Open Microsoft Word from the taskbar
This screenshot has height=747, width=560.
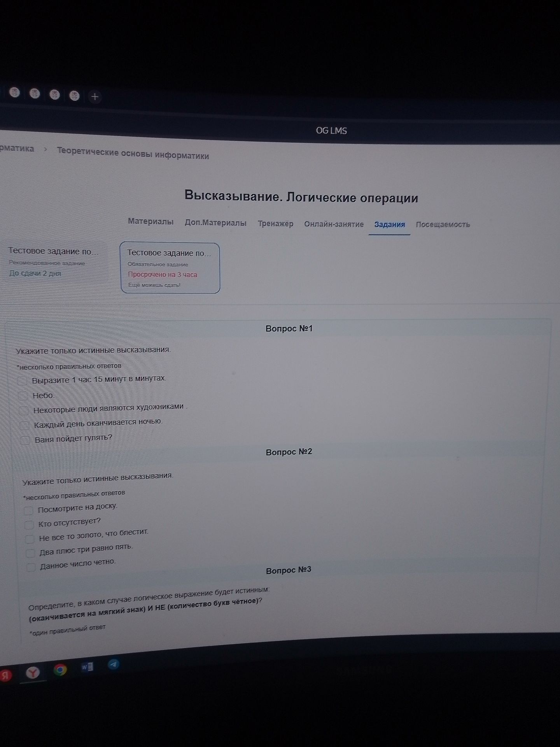pyautogui.click(x=87, y=667)
